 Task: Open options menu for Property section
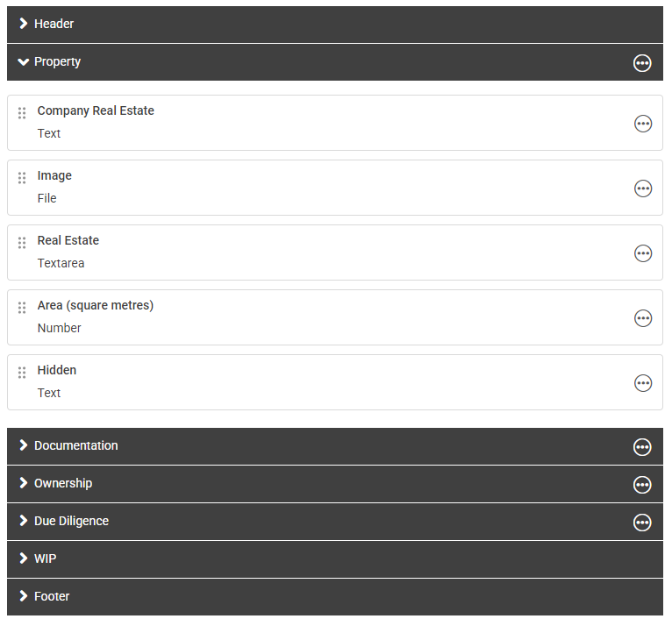(x=642, y=62)
